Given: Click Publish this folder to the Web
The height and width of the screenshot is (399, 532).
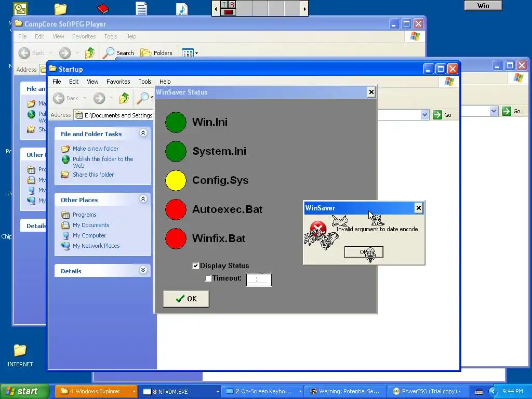Looking at the screenshot, I should 103,162.
